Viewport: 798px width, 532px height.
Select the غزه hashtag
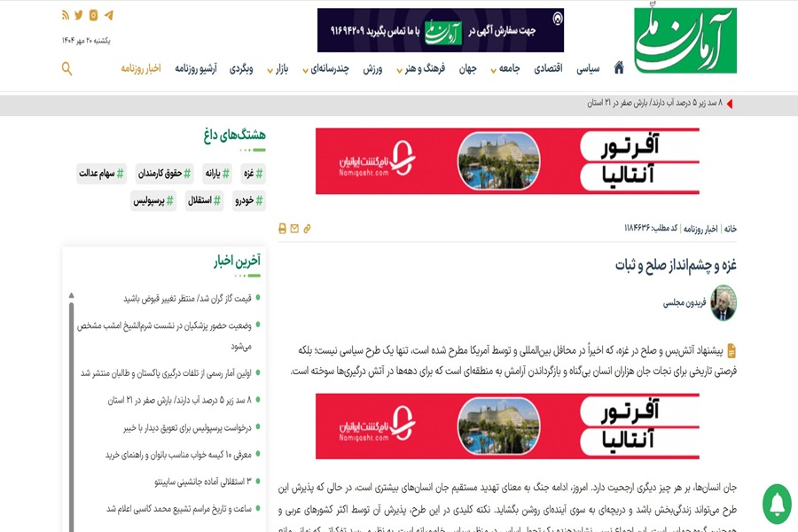point(254,174)
